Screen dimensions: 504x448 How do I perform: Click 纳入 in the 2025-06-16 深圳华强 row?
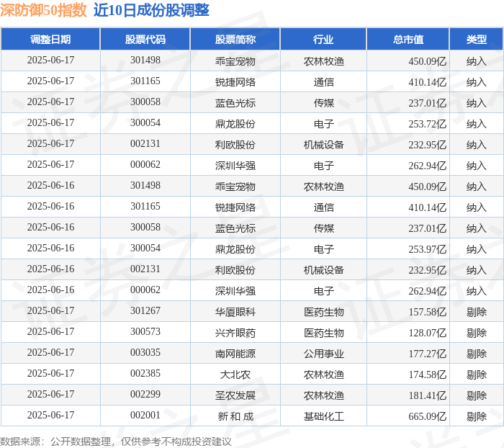tap(477, 291)
